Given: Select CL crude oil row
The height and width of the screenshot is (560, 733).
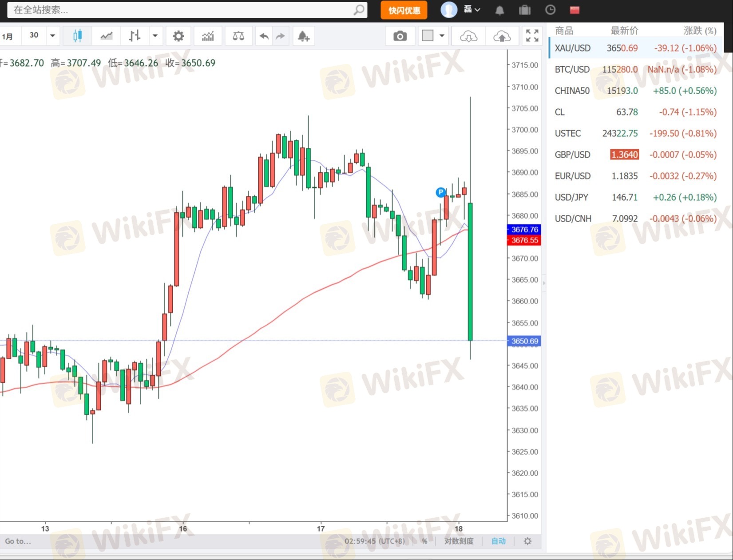Looking at the screenshot, I should pos(636,112).
